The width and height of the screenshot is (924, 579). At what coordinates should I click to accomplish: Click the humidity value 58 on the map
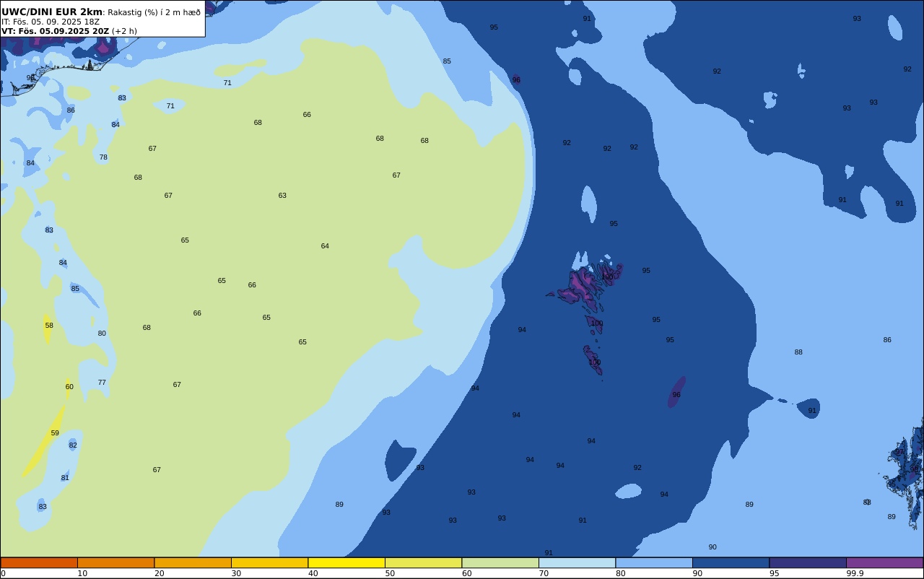49,326
